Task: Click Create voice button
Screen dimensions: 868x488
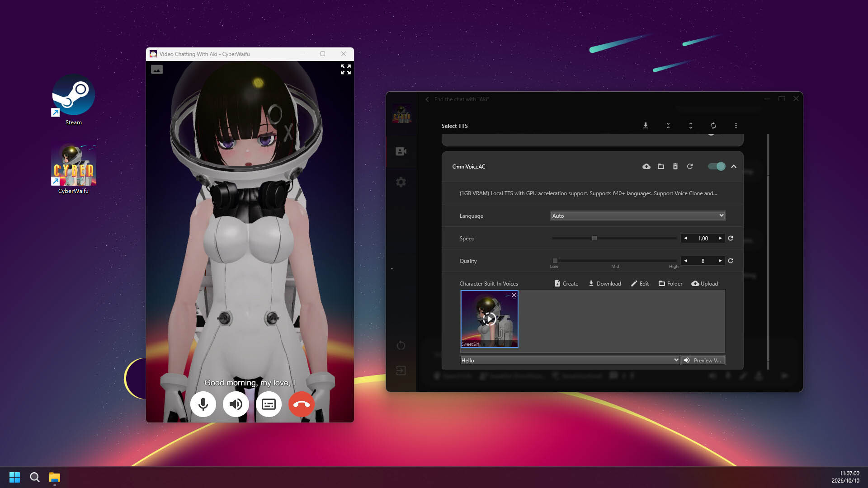Action: pos(566,284)
